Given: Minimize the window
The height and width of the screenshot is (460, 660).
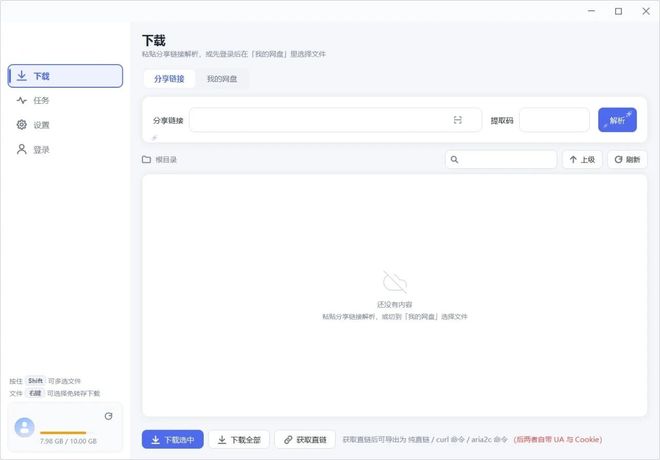Looking at the screenshot, I should (591, 11).
